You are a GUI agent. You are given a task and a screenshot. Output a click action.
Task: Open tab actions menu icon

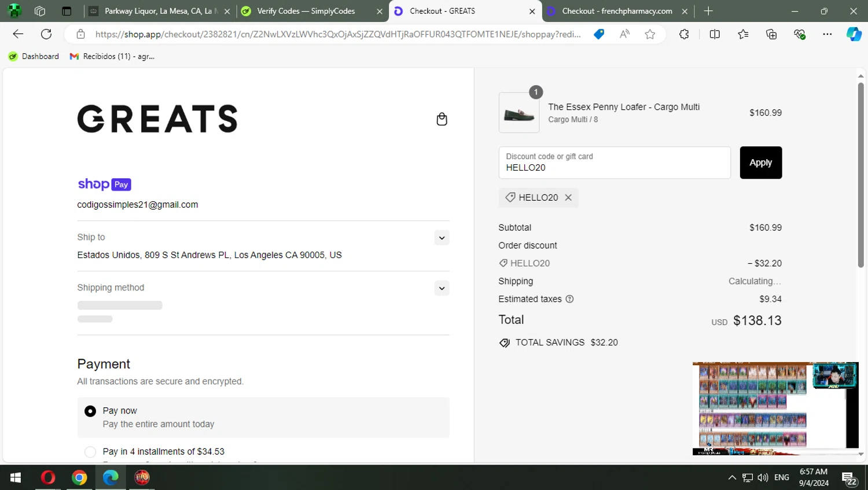(x=67, y=11)
